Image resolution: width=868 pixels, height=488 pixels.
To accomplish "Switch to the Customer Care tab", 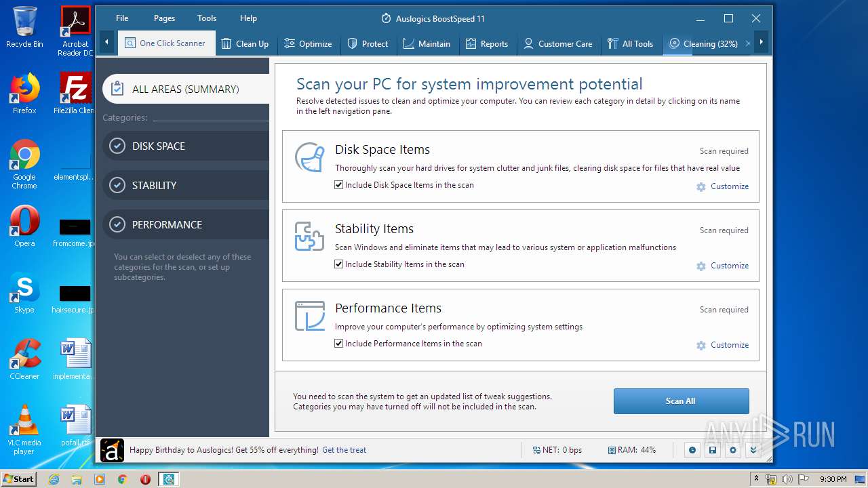I will click(558, 43).
